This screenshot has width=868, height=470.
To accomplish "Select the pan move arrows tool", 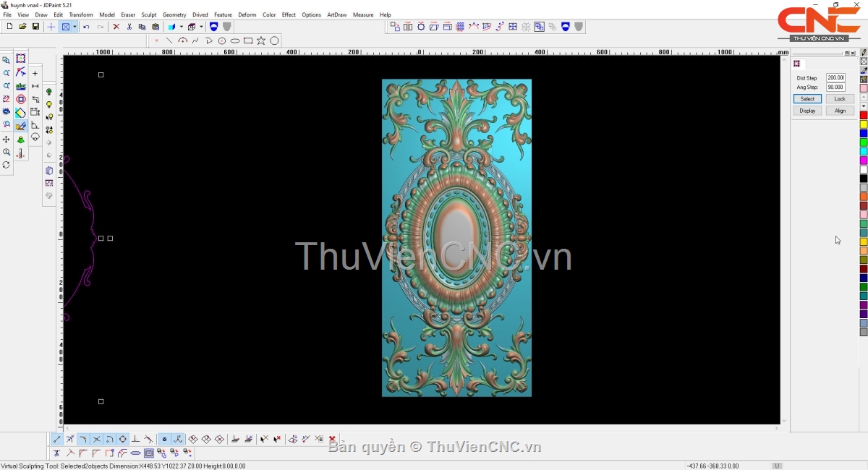I will (7, 139).
